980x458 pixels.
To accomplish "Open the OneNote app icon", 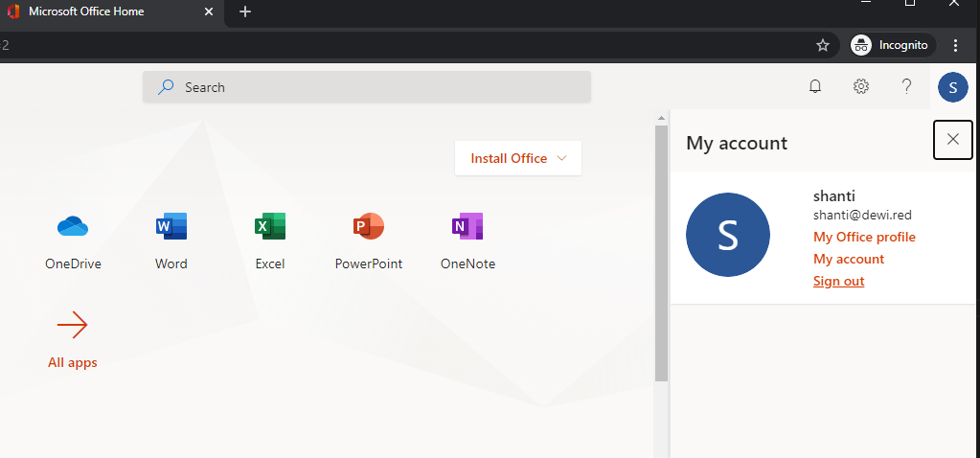I will pos(467,227).
